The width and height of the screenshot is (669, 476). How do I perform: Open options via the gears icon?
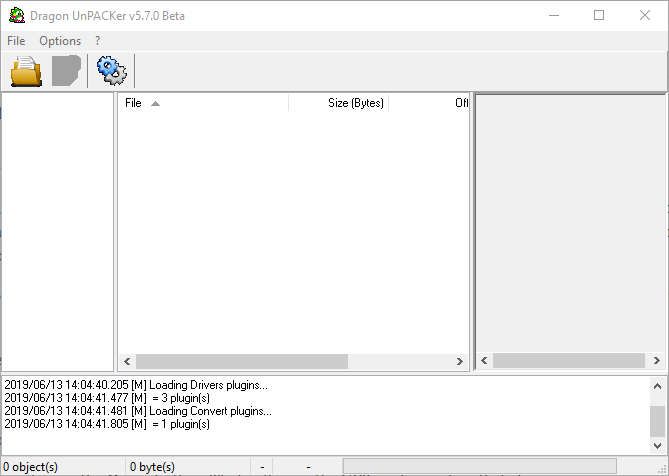pos(111,71)
